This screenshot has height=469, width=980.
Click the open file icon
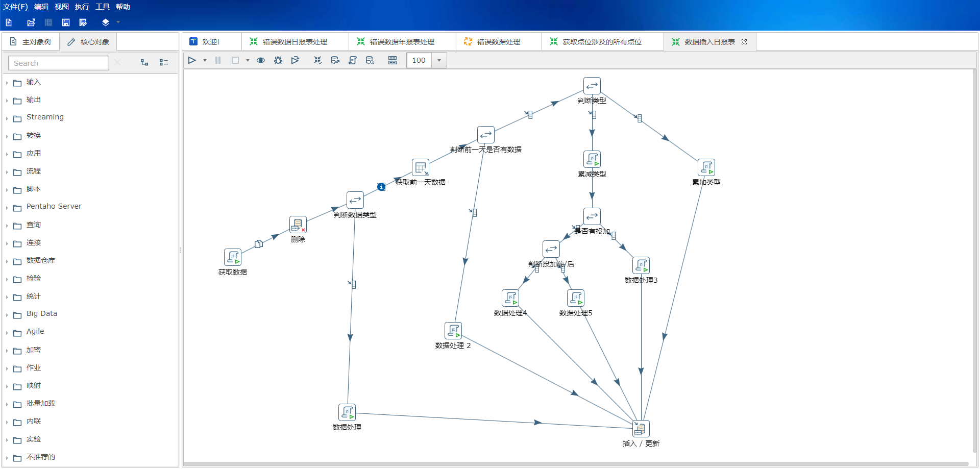[x=31, y=22]
